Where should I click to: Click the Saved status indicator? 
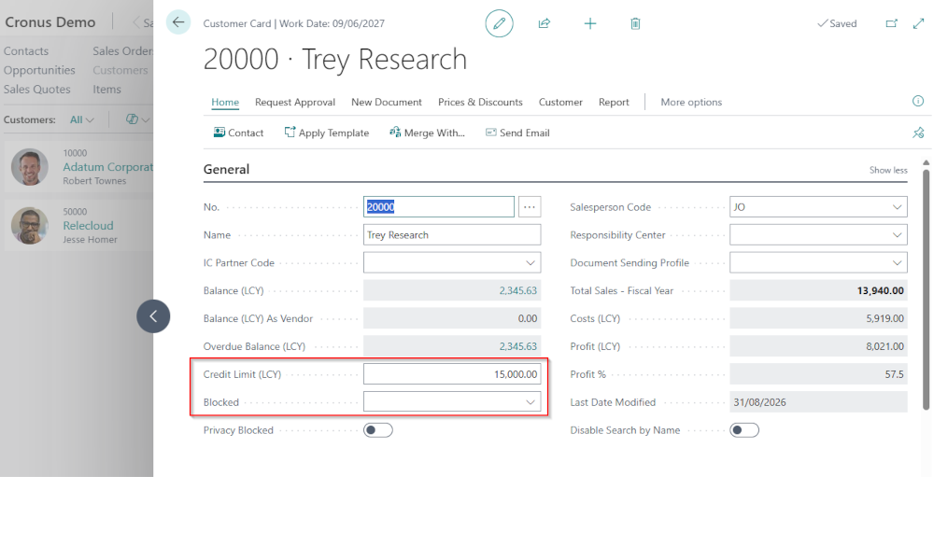[837, 23]
